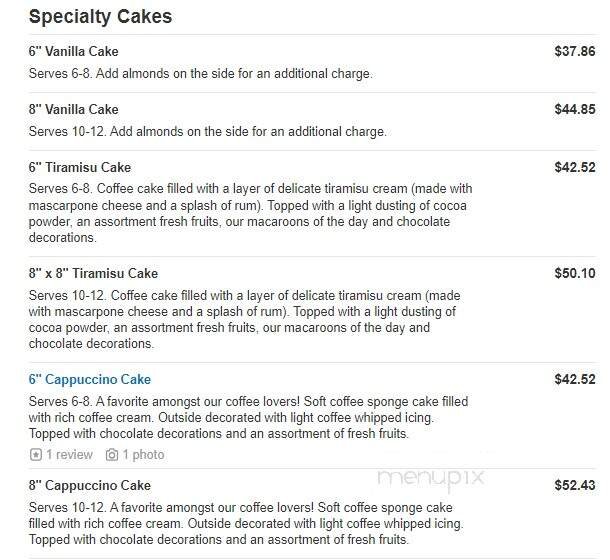Screen dimensions: 610x560
Task: Open the 1 review link
Action: (69, 455)
